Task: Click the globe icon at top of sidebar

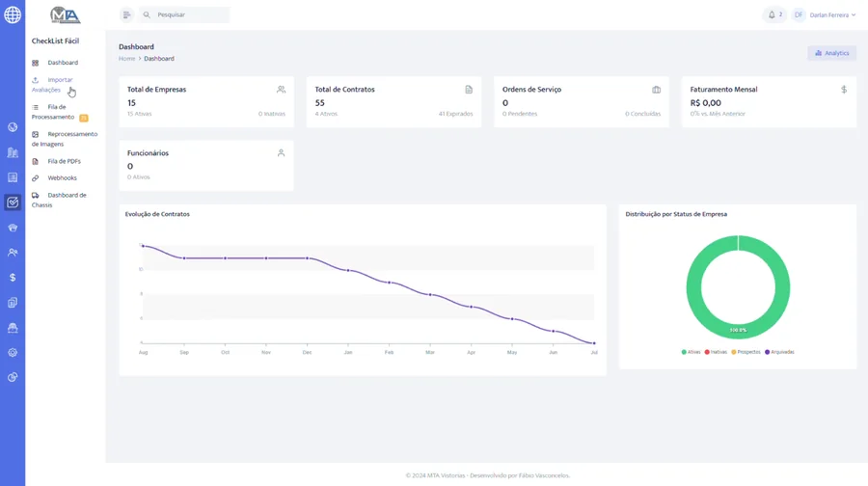Action: click(13, 14)
